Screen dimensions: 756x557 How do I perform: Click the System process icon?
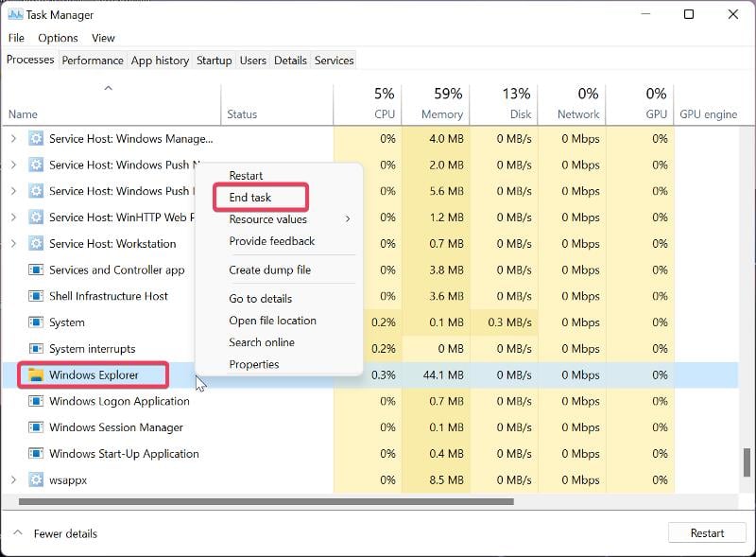(36, 322)
